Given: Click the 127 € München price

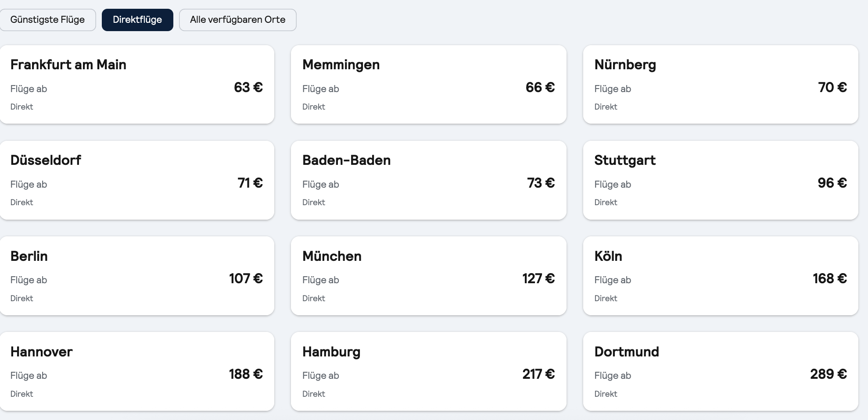Looking at the screenshot, I should pos(538,278).
